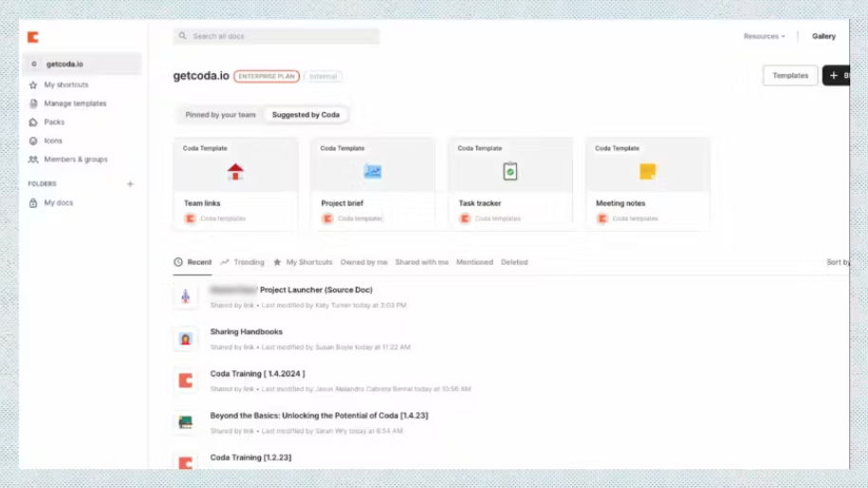The image size is (868, 488).
Task: Click Coda templates logo under Team links
Action: [x=190, y=218]
